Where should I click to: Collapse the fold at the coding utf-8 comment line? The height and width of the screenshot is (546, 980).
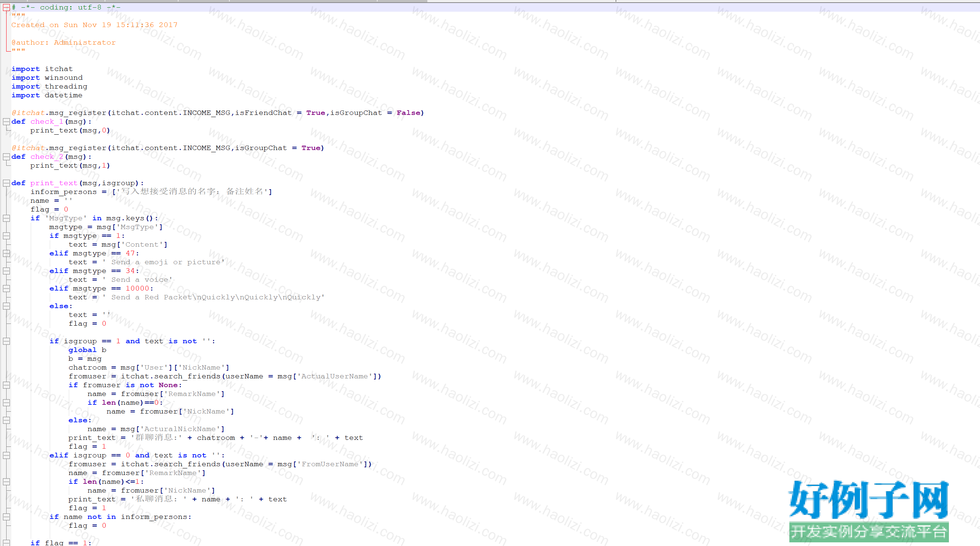click(x=6, y=7)
